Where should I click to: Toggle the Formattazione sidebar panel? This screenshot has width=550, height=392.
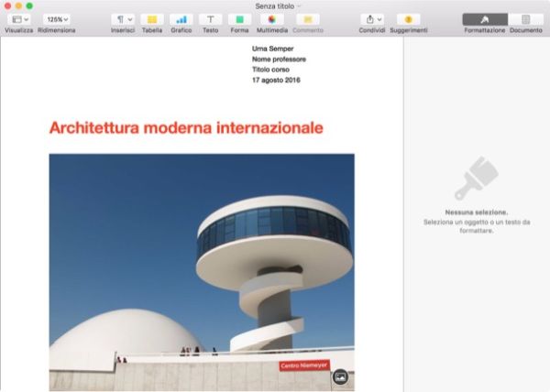click(484, 19)
